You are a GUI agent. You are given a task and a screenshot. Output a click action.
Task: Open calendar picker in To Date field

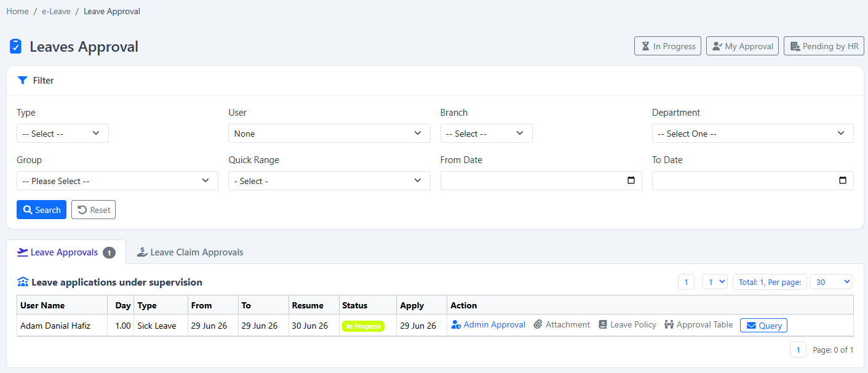point(842,180)
